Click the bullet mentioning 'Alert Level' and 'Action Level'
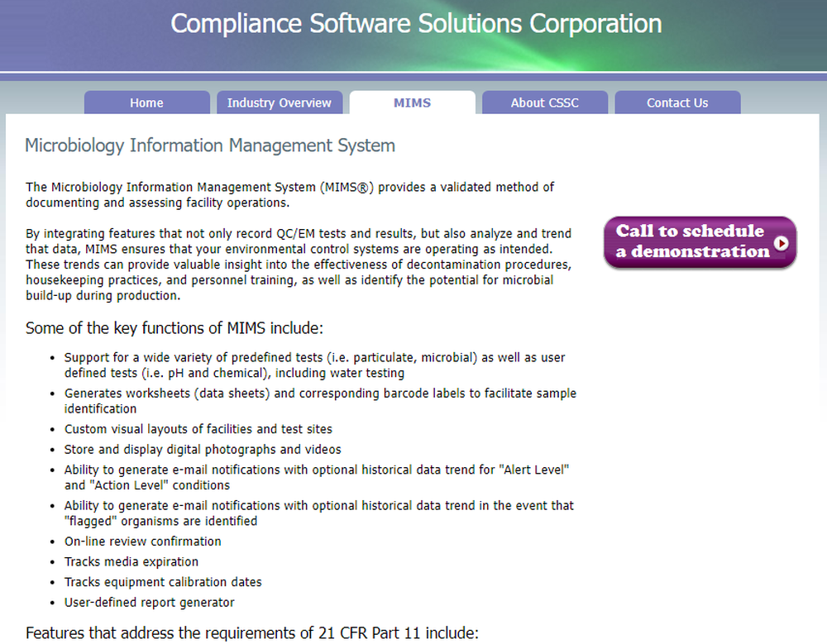The height and width of the screenshot is (644, 827). click(x=317, y=477)
